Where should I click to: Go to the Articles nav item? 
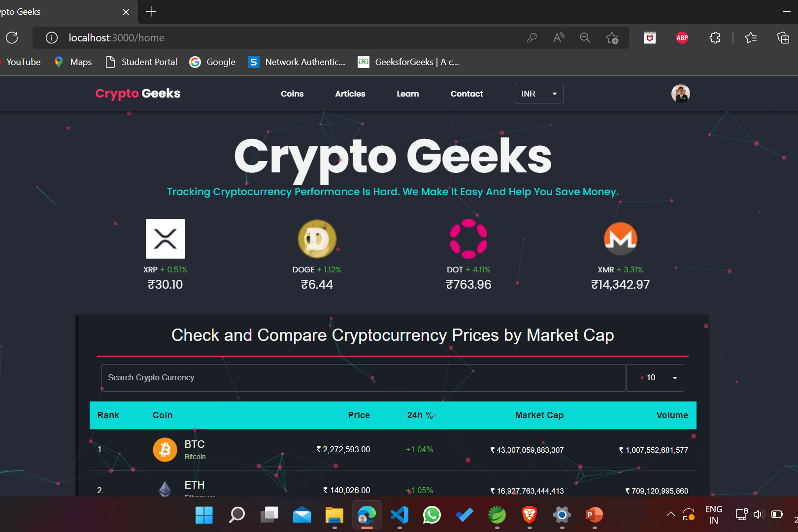pos(350,94)
